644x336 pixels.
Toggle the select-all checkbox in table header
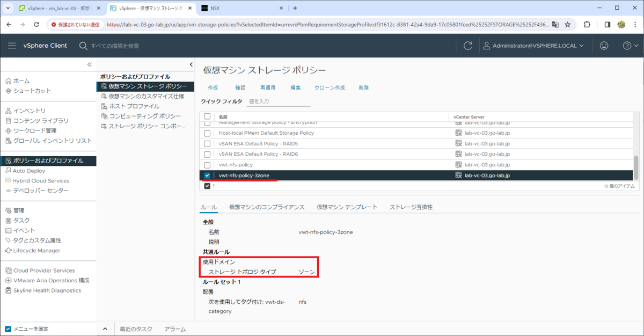(207, 116)
